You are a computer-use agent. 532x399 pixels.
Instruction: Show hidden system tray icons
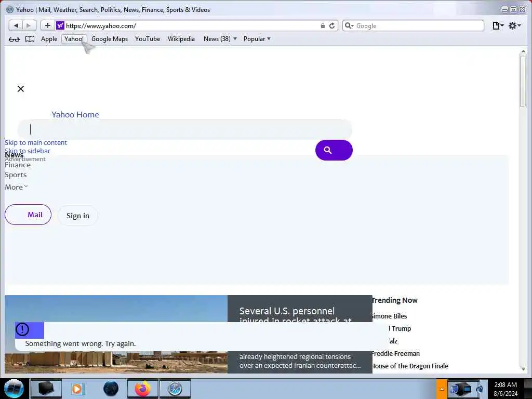442,389
